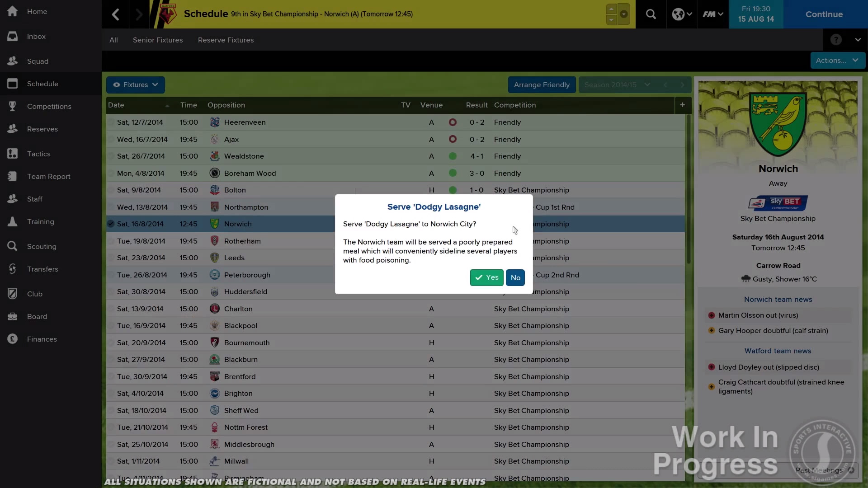Tick the checkbox for the Rotherham fixture

click(x=111, y=241)
